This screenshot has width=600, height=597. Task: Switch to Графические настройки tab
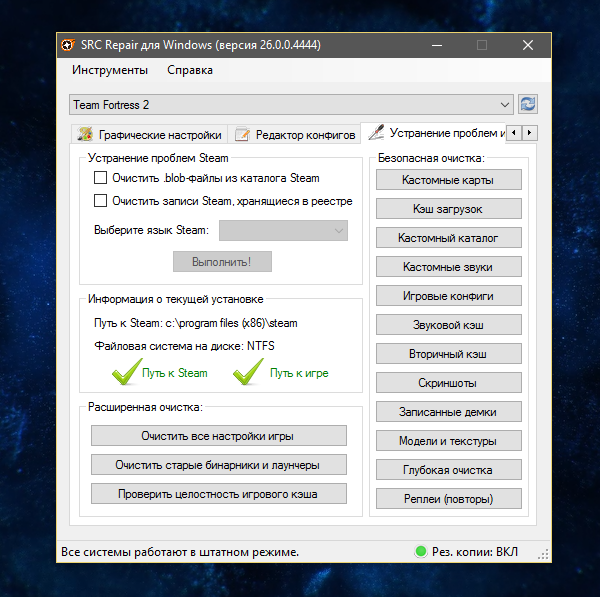[x=149, y=135]
